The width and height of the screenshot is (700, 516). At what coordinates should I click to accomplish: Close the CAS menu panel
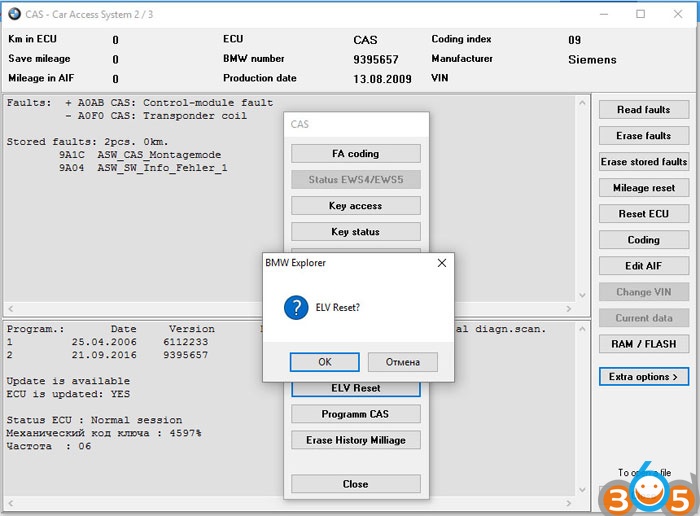tap(355, 484)
